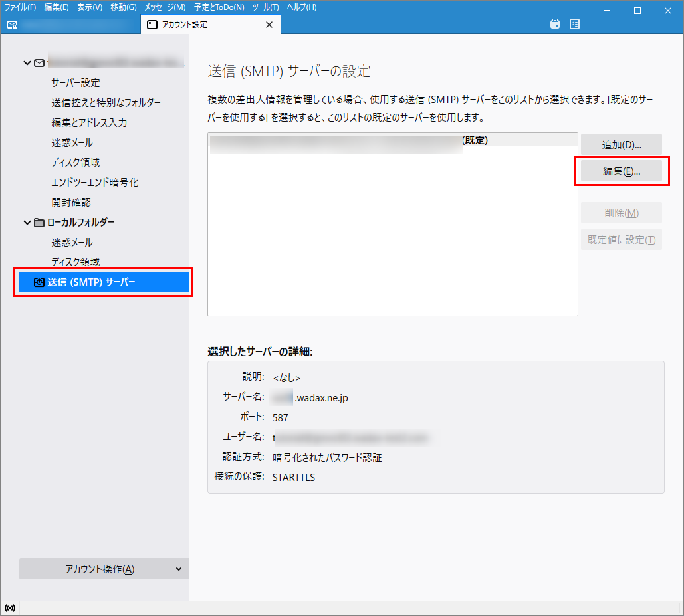Select サーバー設定 in the sidebar
The height and width of the screenshot is (616, 684).
76,82
